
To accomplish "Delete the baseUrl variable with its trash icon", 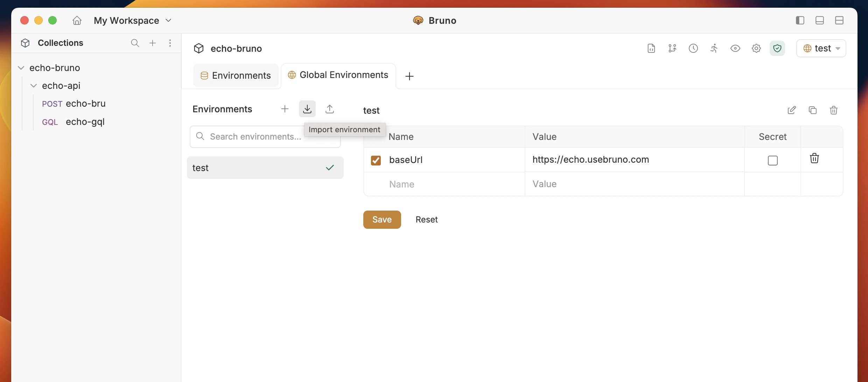I will tap(814, 158).
